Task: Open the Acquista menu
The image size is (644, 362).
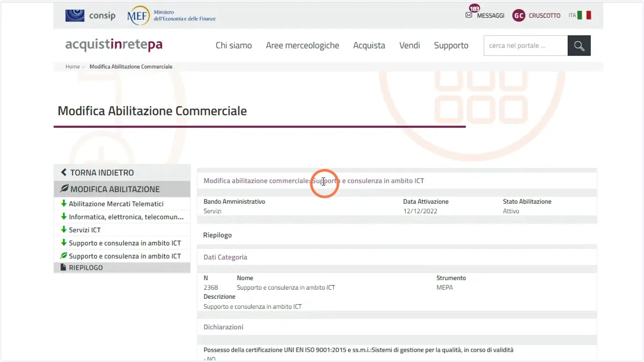Action: [x=369, y=46]
